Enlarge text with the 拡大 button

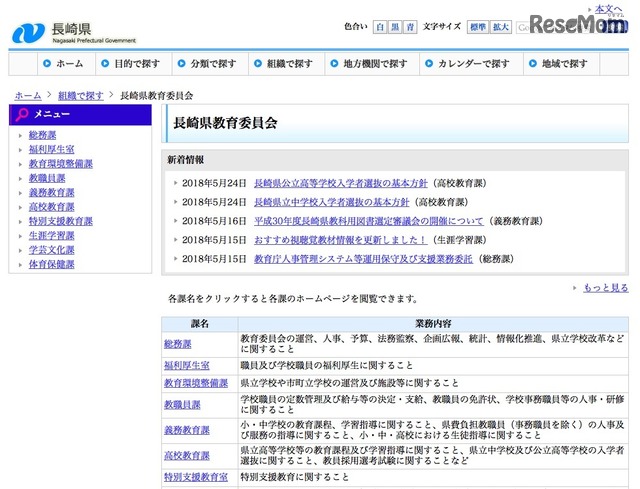[x=502, y=27]
